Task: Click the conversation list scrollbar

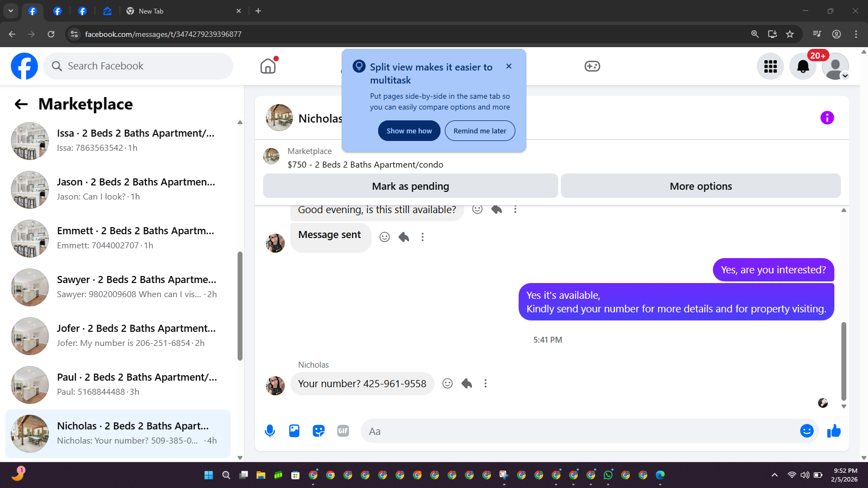Action: tap(240, 306)
